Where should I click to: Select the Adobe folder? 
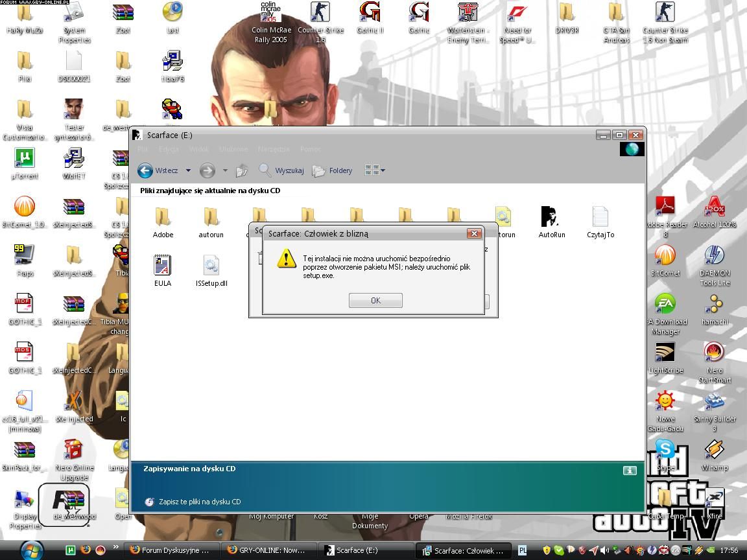(x=163, y=221)
